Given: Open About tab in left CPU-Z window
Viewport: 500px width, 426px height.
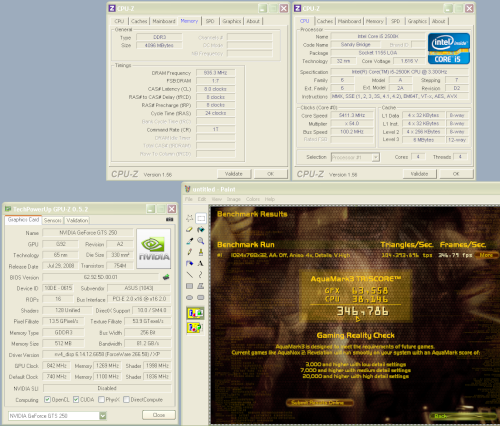Looking at the screenshot, I should pos(253,21).
